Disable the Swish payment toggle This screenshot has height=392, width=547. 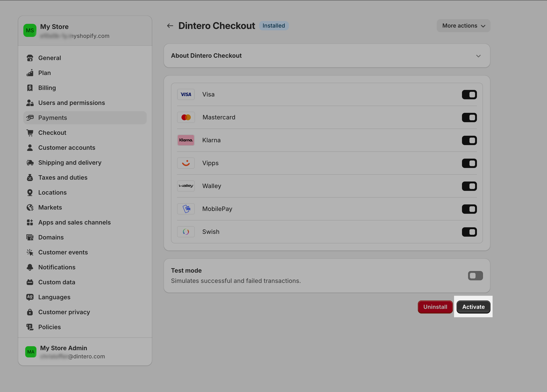click(x=469, y=232)
